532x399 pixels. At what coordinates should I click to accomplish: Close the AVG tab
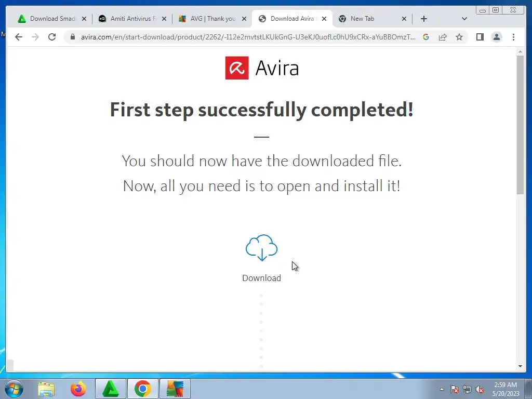coord(244,19)
